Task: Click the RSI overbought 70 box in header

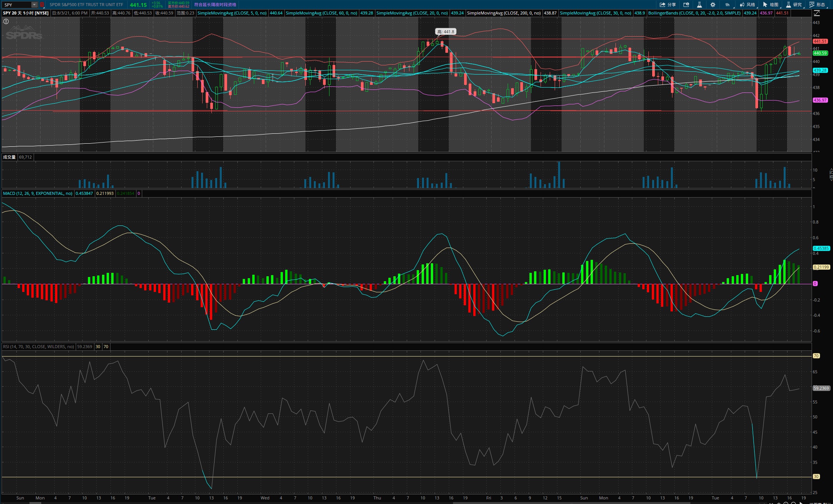Action: [106, 347]
